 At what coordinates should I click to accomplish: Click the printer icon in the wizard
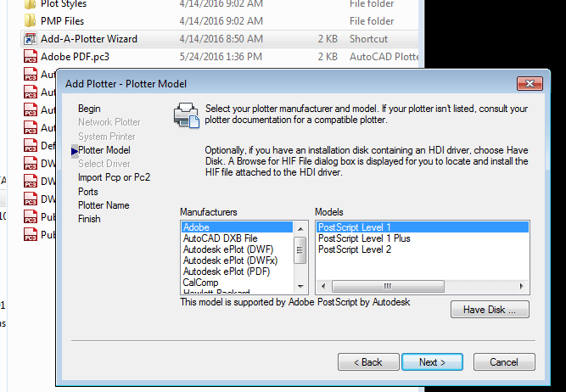(186, 115)
